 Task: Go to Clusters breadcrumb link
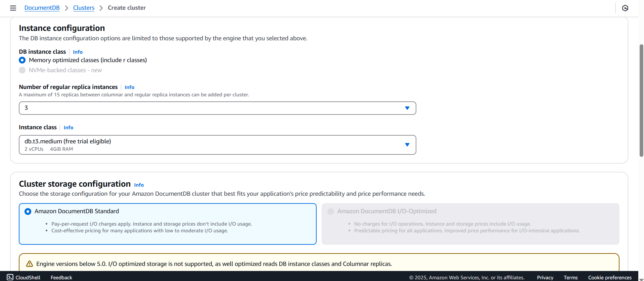pyautogui.click(x=84, y=8)
